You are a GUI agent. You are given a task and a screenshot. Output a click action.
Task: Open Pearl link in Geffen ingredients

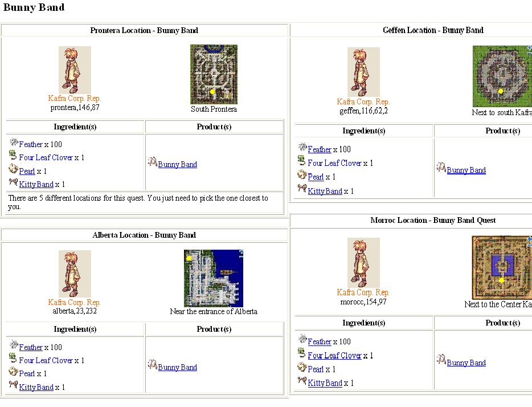(x=316, y=177)
